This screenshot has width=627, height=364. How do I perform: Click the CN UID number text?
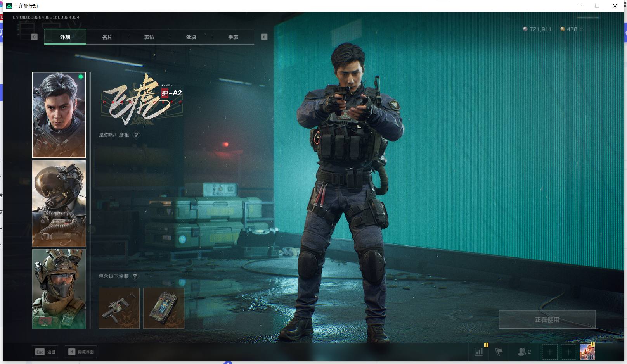[46, 17]
